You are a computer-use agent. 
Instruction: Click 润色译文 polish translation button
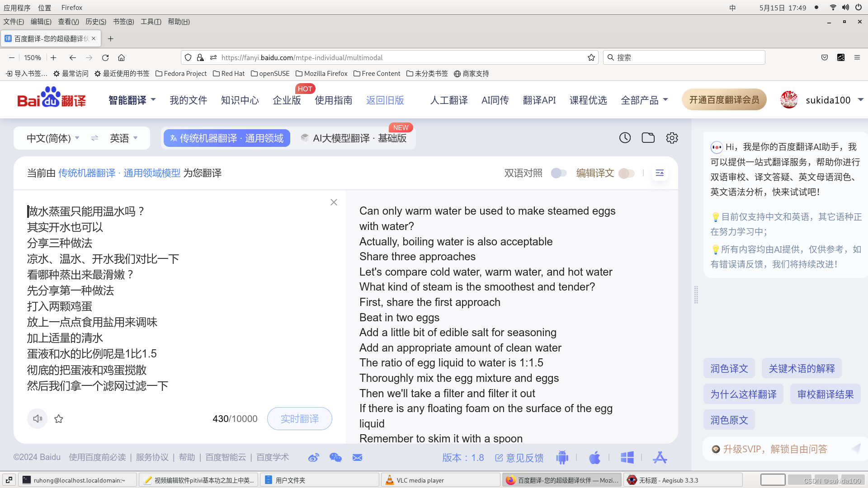tap(729, 369)
